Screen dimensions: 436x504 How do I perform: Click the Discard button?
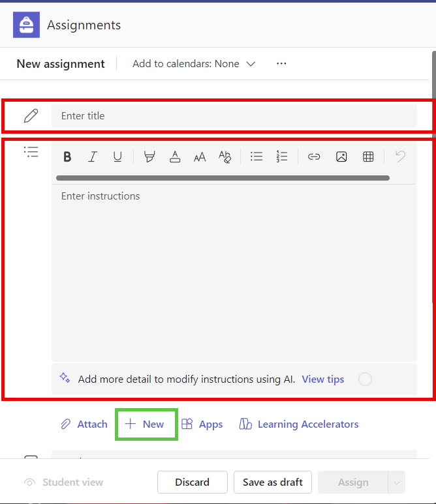[192, 482]
